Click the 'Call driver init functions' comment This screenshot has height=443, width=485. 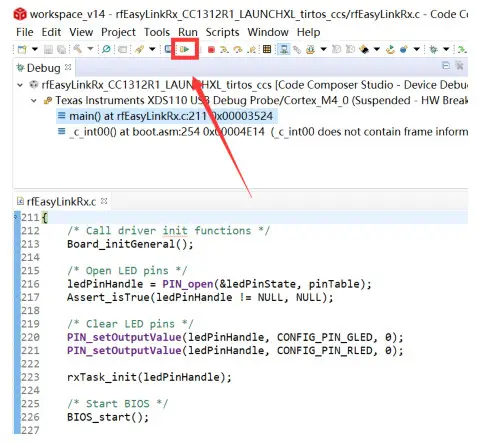click(x=168, y=231)
